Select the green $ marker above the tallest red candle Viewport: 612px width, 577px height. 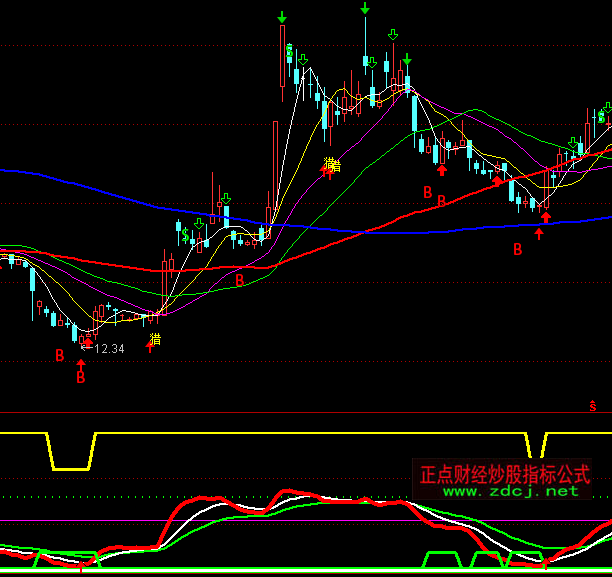(289, 50)
